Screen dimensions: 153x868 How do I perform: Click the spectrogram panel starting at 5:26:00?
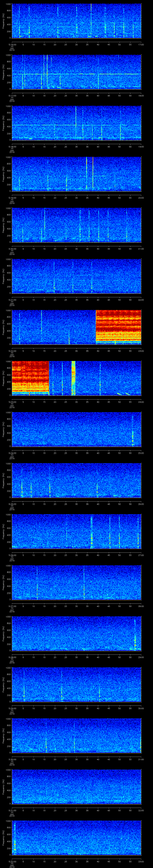[x=77, y=531]
